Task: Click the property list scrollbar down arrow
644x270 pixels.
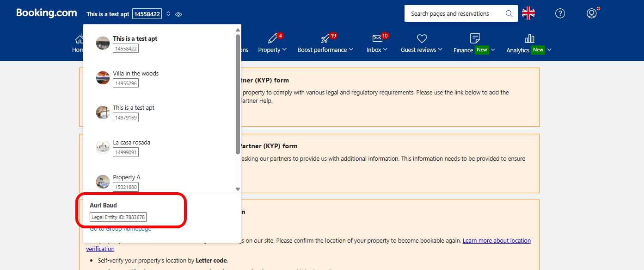Action: point(238,189)
